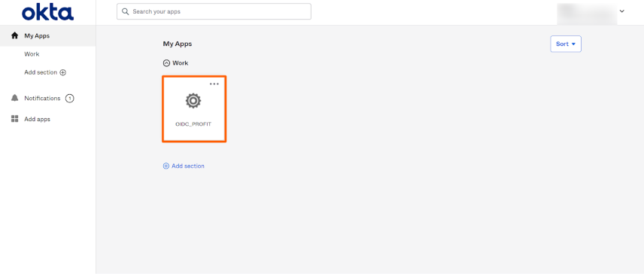Click the My Apps page heading
Screen dimensions: 644x274
coord(178,44)
